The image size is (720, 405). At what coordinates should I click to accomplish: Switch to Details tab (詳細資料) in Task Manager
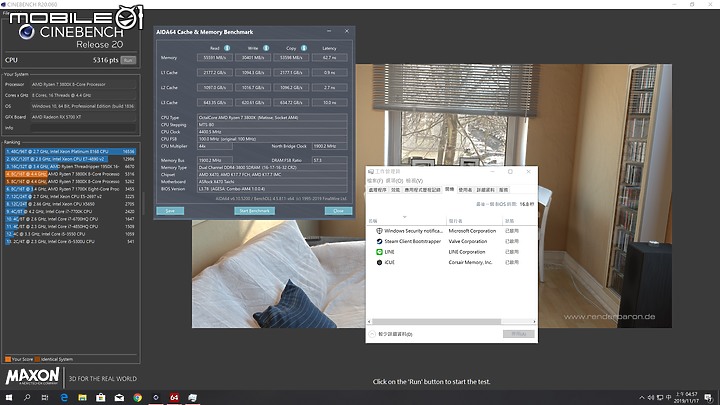(x=486, y=190)
